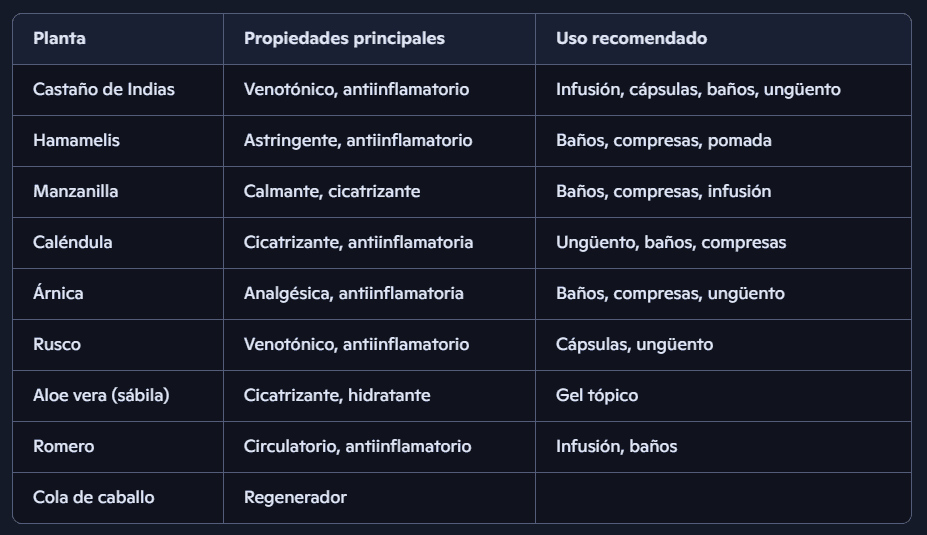Click the Uso recomendado column header

pos(631,38)
